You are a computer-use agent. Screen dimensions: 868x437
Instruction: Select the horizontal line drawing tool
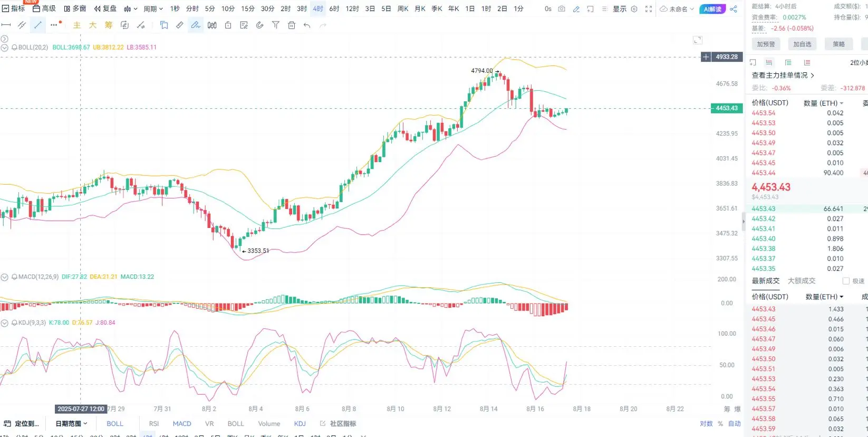tap(6, 25)
